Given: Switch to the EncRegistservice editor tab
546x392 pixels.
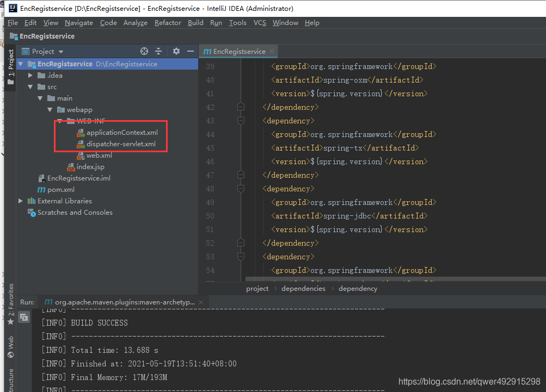Looking at the screenshot, I should coord(239,52).
